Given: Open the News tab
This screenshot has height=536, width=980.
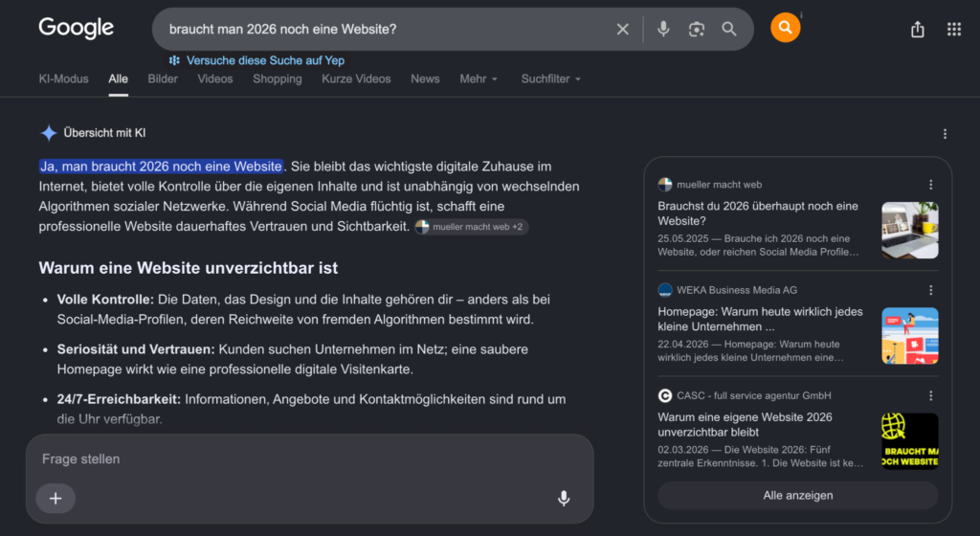Looking at the screenshot, I should click(x=425, y=78).
